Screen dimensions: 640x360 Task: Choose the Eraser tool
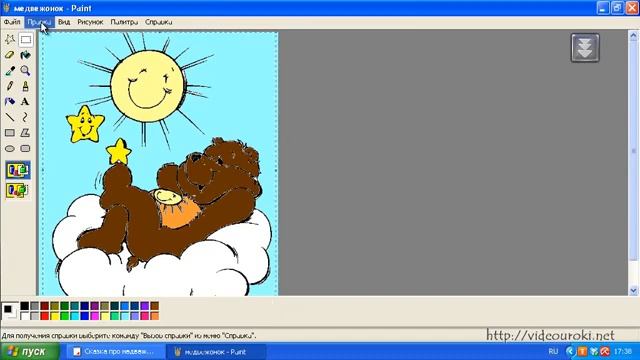pyautogui.click(x=10, y=55)
